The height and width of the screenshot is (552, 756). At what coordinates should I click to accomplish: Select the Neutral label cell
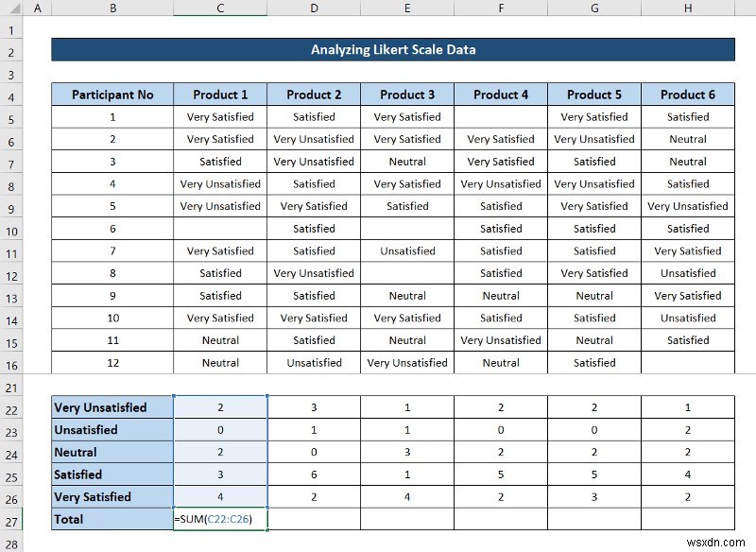[112, 452]
